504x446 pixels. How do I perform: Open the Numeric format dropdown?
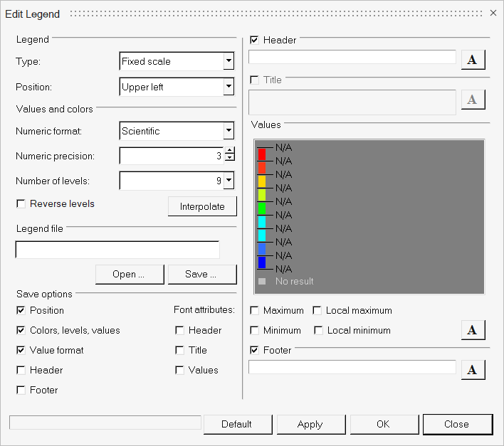pos(229,131)
